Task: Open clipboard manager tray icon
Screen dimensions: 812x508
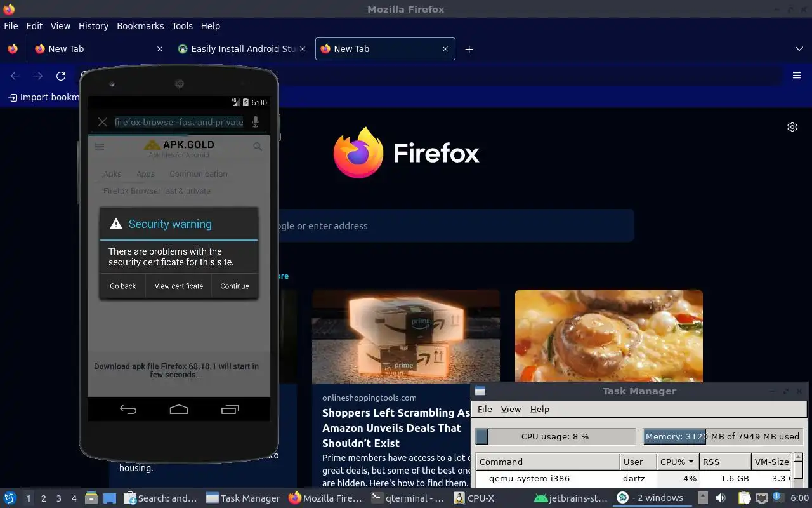Action: point(743,498)
